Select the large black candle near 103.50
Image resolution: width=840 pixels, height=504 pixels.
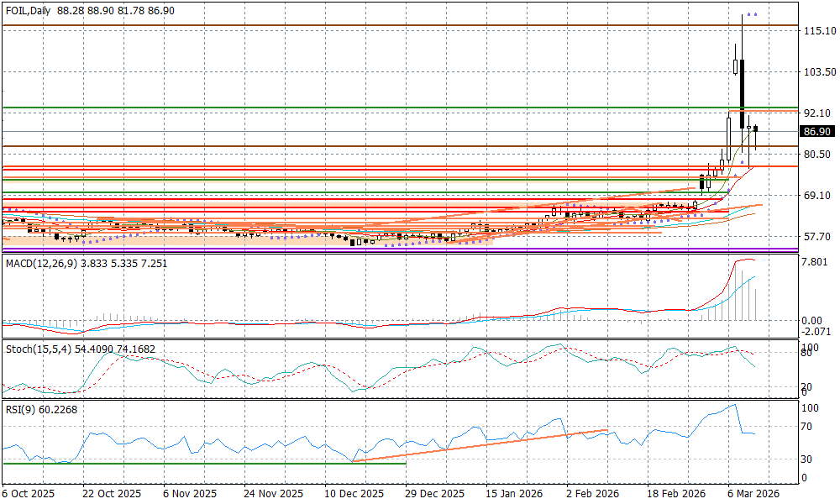[x=743, y=92]
